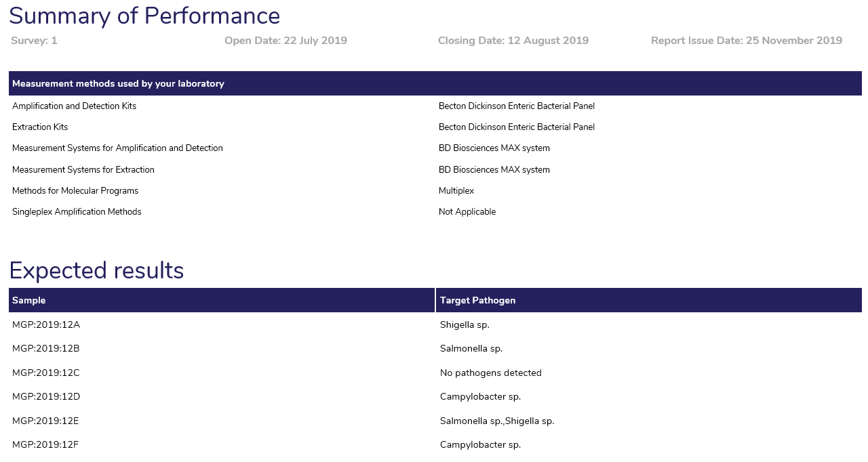Select Measurement Systems for Extraction label
The image size is (868, 462).
click(x=83, y=170)
